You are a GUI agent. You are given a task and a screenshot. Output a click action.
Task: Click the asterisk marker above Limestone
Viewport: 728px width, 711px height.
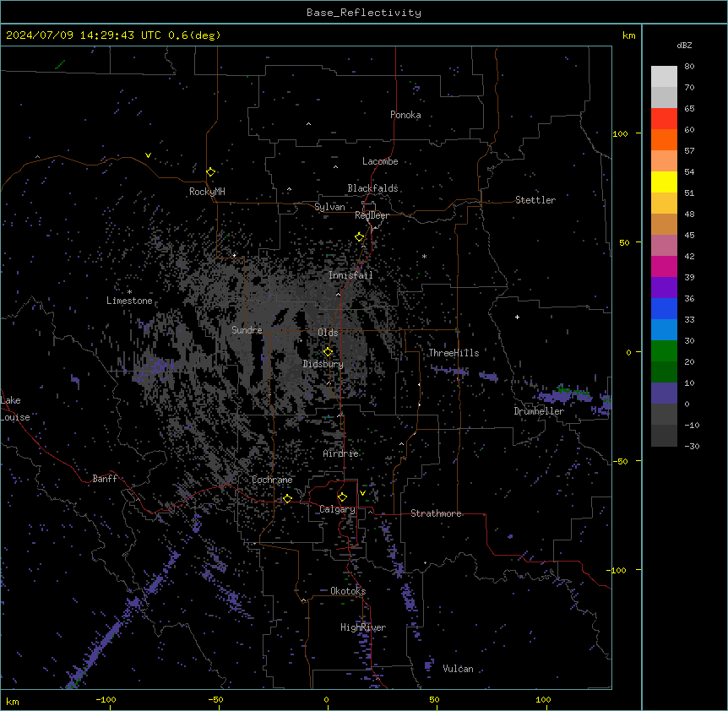click(x=129, y=292)
